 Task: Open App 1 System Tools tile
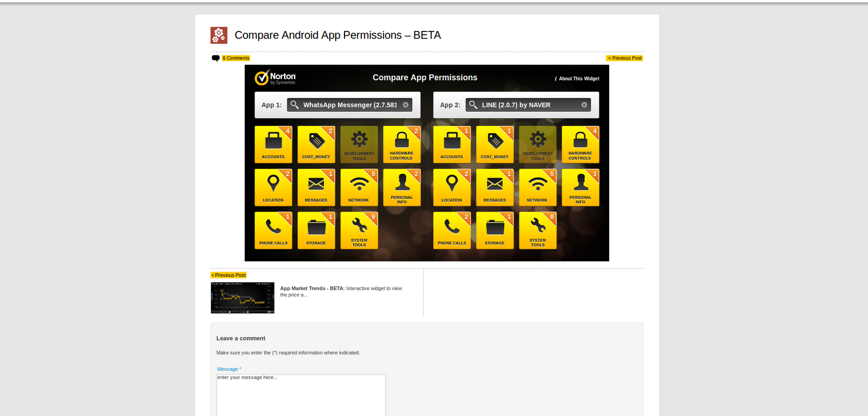tap(359, 230)
